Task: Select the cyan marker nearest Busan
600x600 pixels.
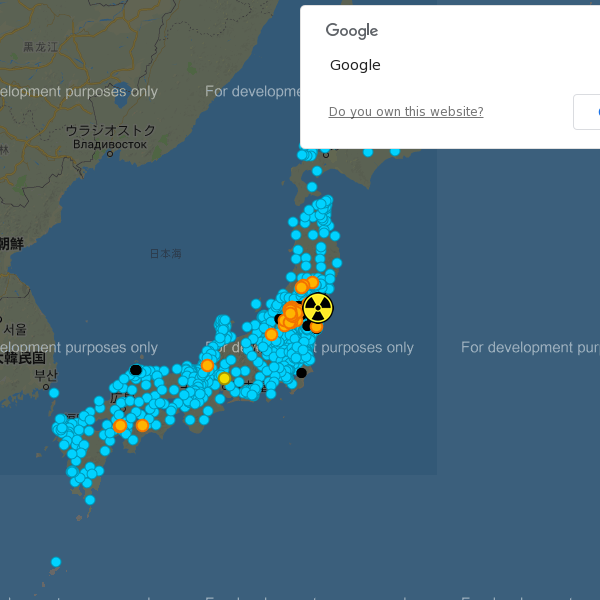Action: click(x=54, y=393)
